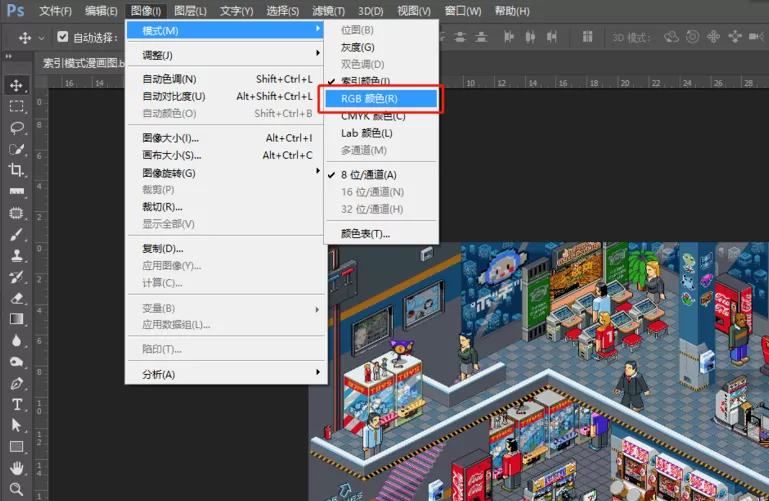Choose the Lasso tool
This screenshot has width=769, height=501.
[x=16, y=128]
